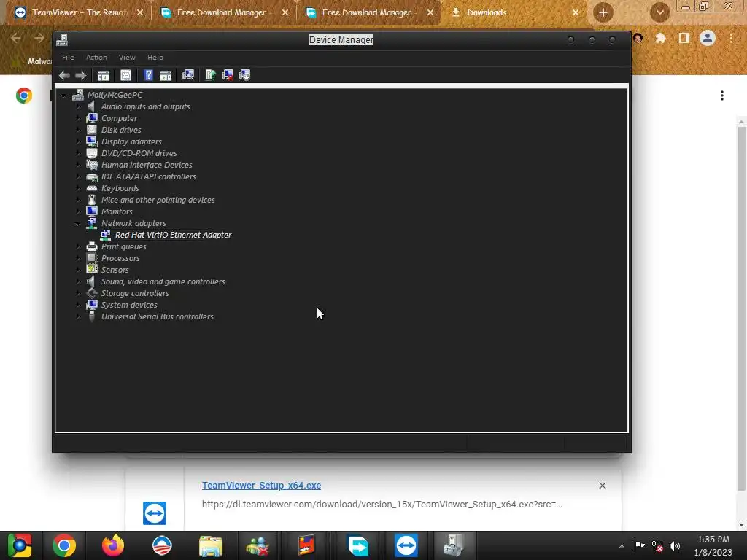This screenshot has width=747, height=560.
Task: Click Scan for hardware changes icon
Action: click(x=188, y=75)
